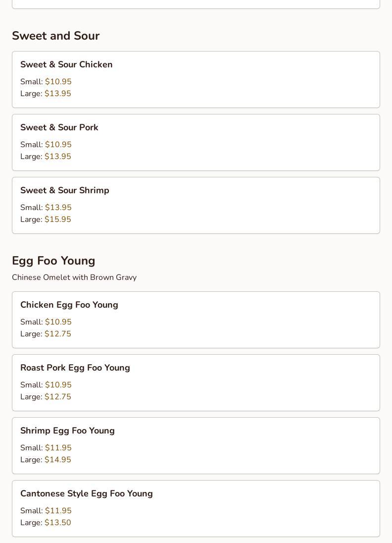Screen dimensions: 392x543
Task: Choose the Sweet & Sour Shrimp title
Action: 65,190
